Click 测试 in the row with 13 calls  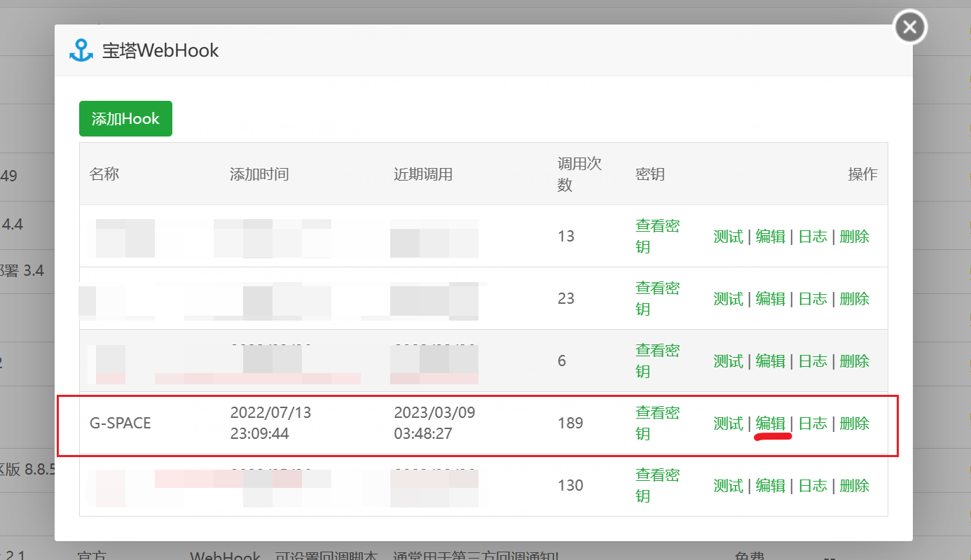728,237
